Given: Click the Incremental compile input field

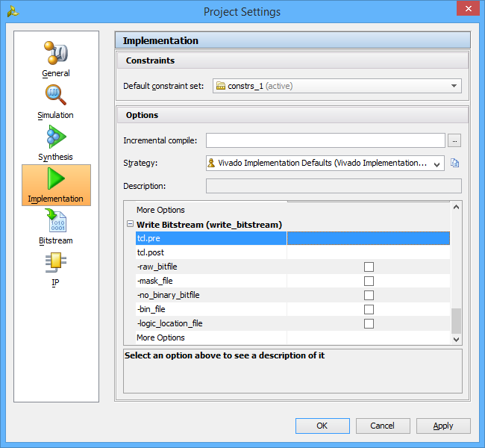Looking at the screenshot, I should click(x=325, y=140).
